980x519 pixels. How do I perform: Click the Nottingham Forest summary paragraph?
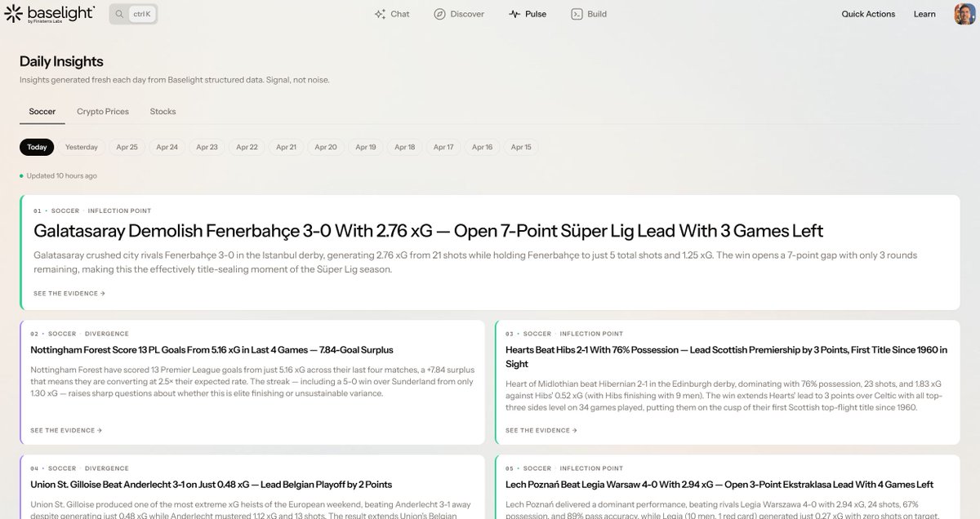(x=252, y=381)
